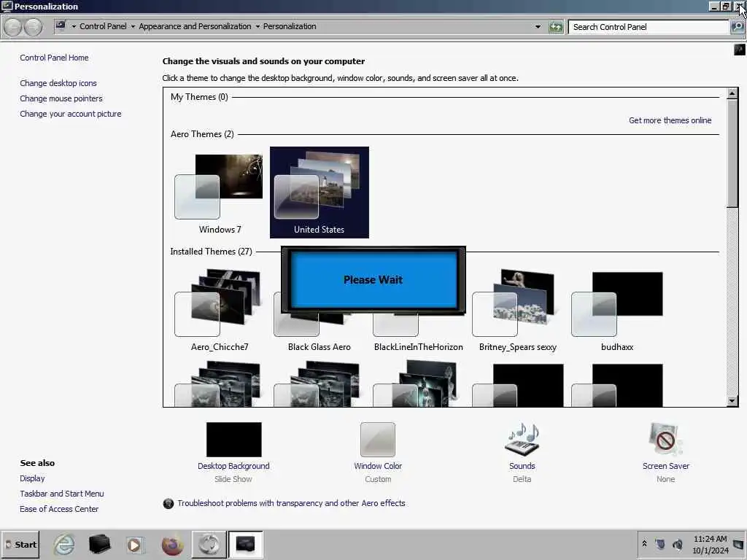Click Control Panel breadcrumb
Viewport: 747px width, 560px height.
point(103,26)
